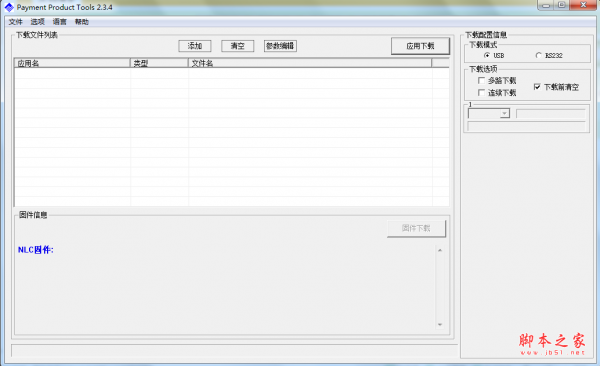Image resolution: width=600 pixels, height=366 pixels.
Task: Open the 文件 menu
Action: pos(15,22)
